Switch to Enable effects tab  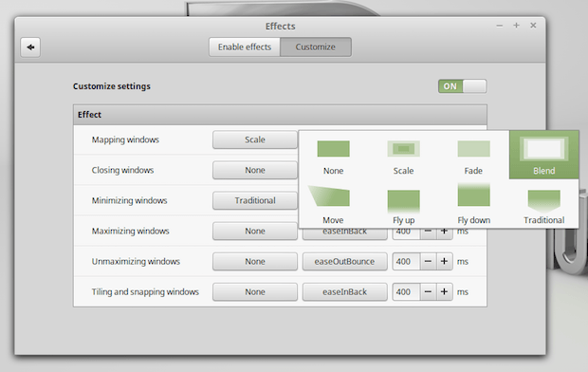(x=245, y=47)
